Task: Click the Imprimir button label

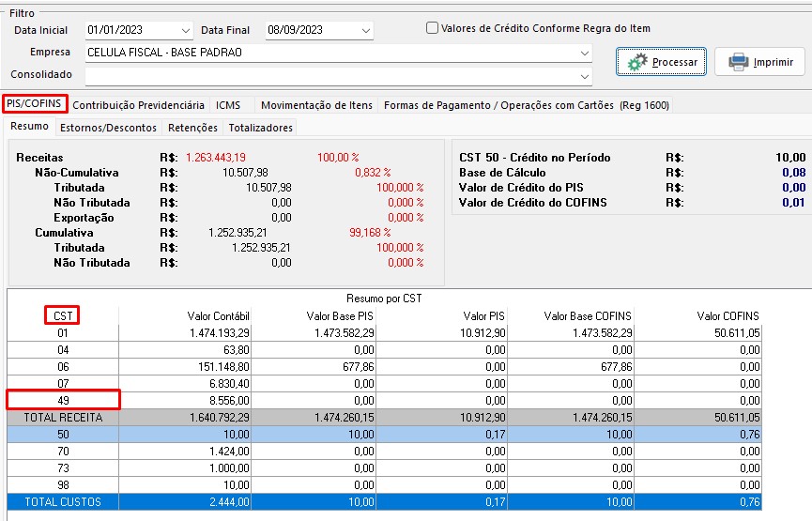Action: 774,62
